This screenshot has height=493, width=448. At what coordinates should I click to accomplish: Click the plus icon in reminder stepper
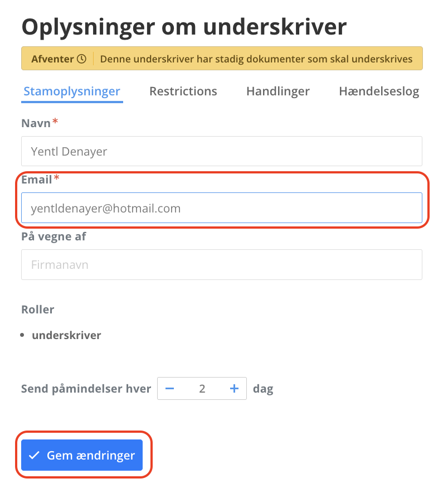click(234, 389)
